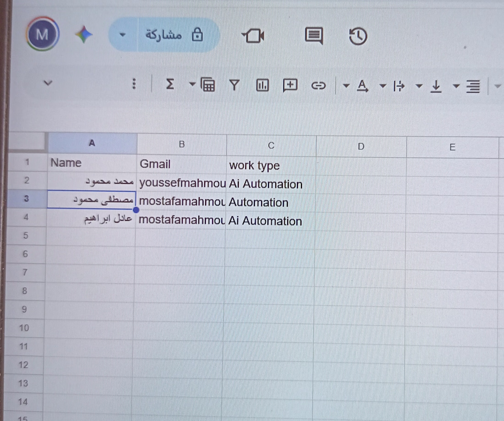Select column C header
504x421 pixels.
(x=271, y=146)
